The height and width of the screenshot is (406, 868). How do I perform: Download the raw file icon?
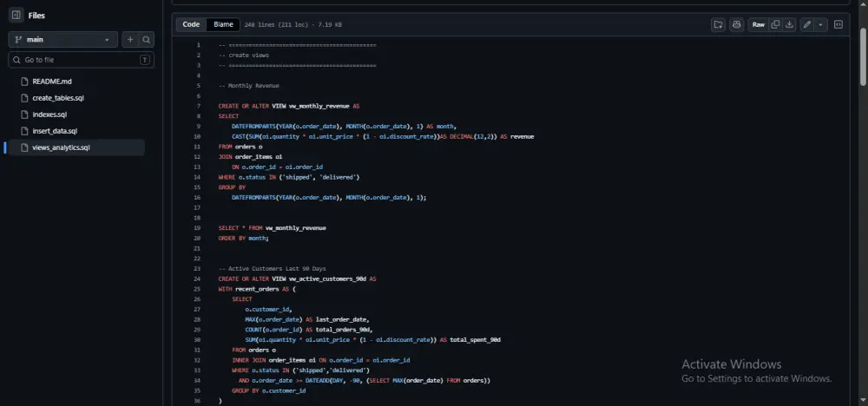pos(789,24)
